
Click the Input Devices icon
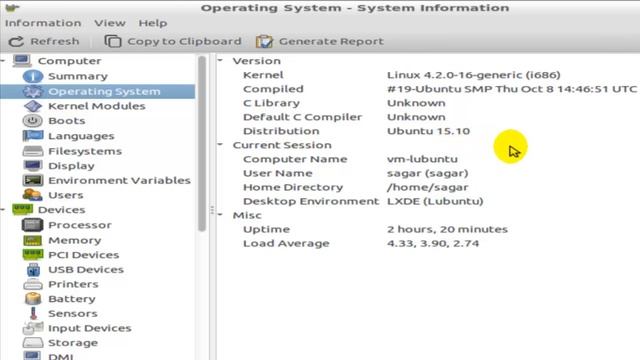(x=33, y=328)
